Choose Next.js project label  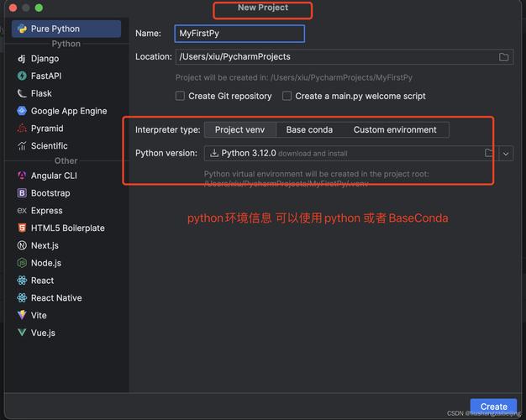pos(45,245)
